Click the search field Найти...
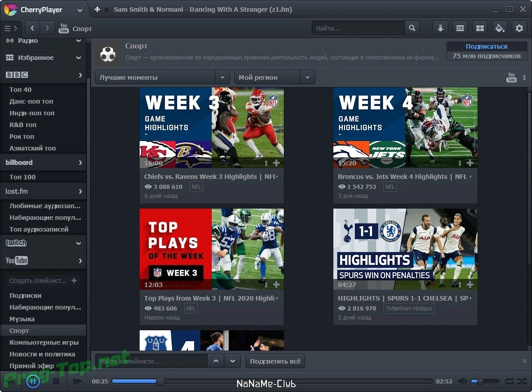This screenshot has height=392, width=532. [x=358, y=28]
